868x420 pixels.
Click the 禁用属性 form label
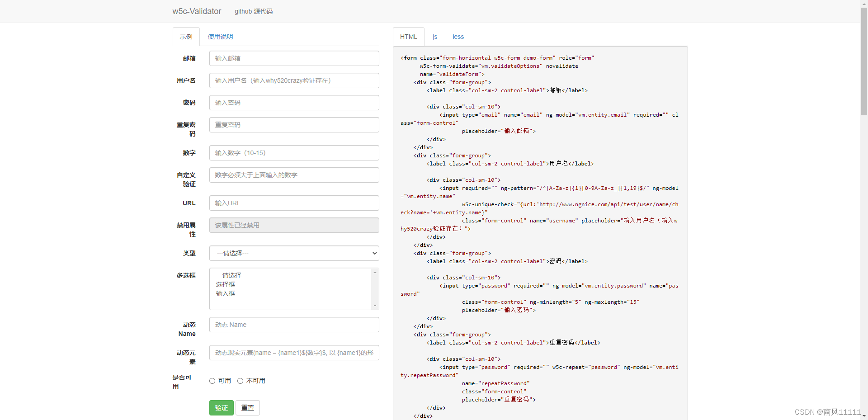186,230
